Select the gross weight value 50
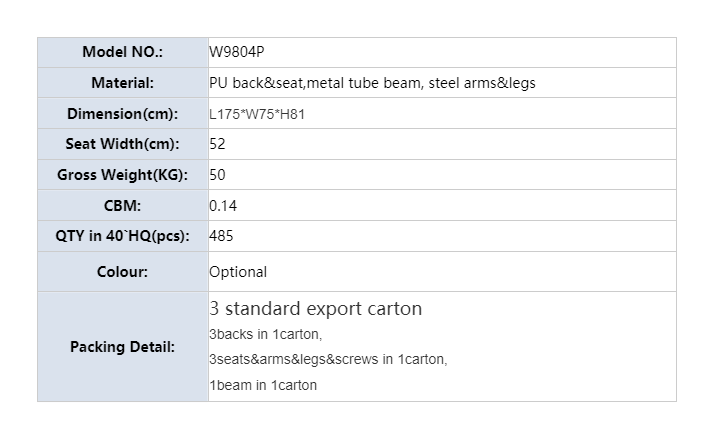 (218, 175)
